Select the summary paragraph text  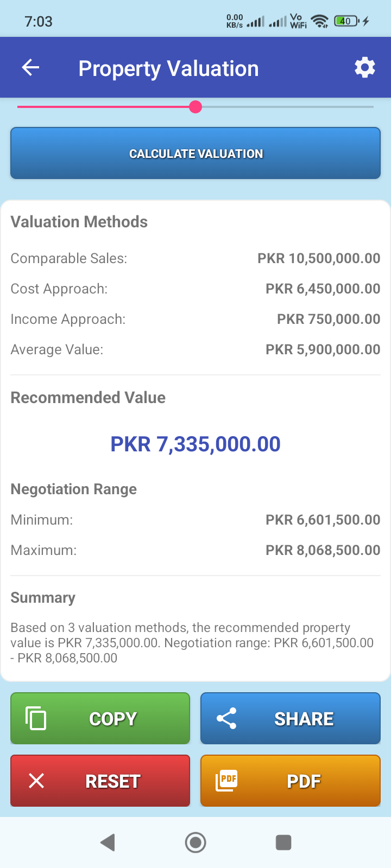pyautogui.click(x=192, y=643)
